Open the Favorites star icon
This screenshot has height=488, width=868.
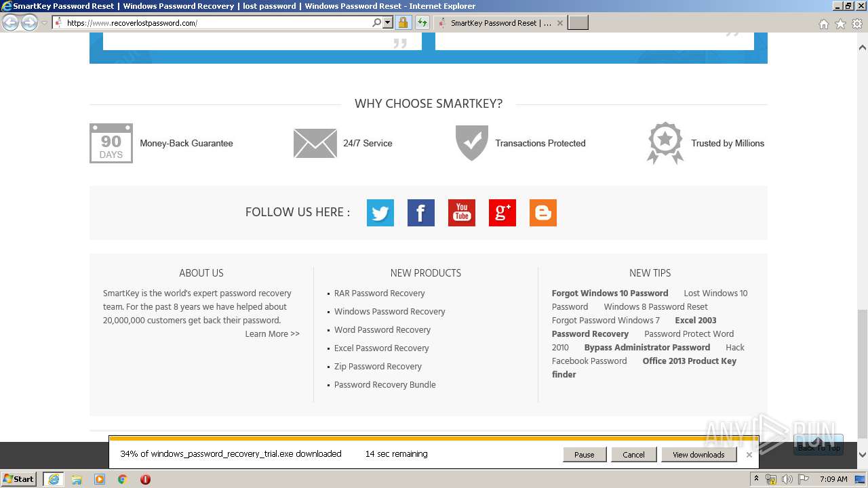pyautogui.click(x=840, y=24)
